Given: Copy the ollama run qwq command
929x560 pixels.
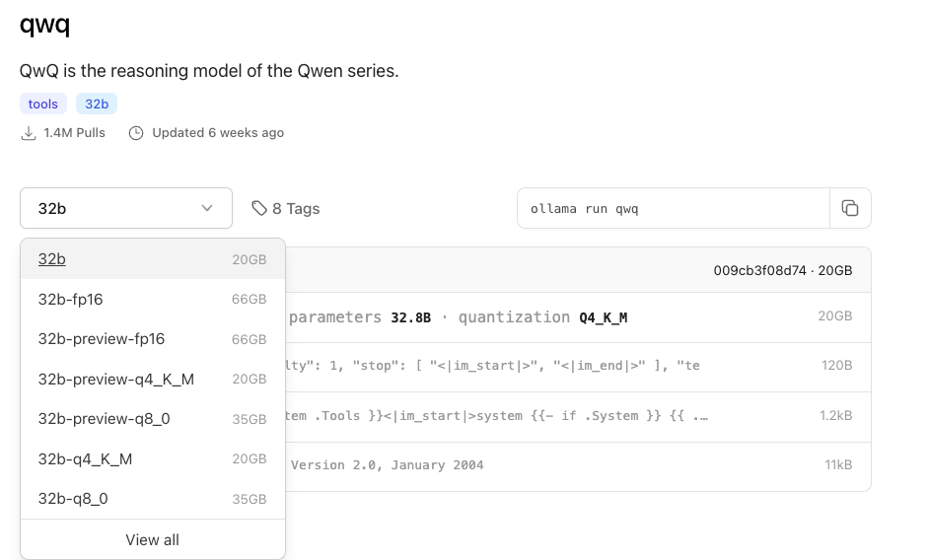Looking at the screenshot, I should click(x=850, y=208).
